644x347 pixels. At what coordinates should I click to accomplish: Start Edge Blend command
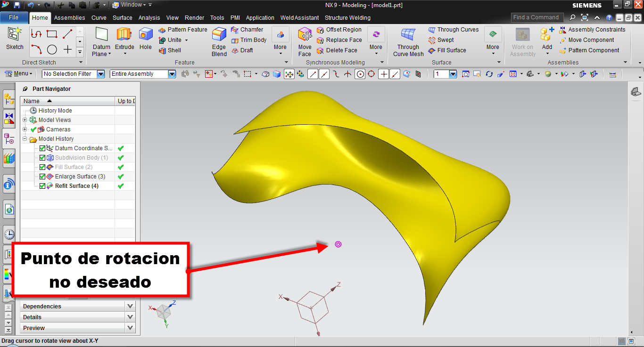point(219,41)
